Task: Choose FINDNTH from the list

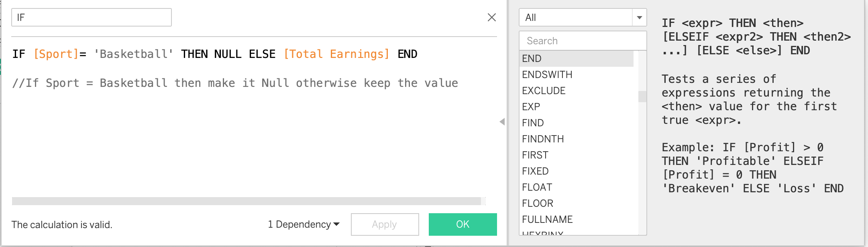Action: [543, 139]
